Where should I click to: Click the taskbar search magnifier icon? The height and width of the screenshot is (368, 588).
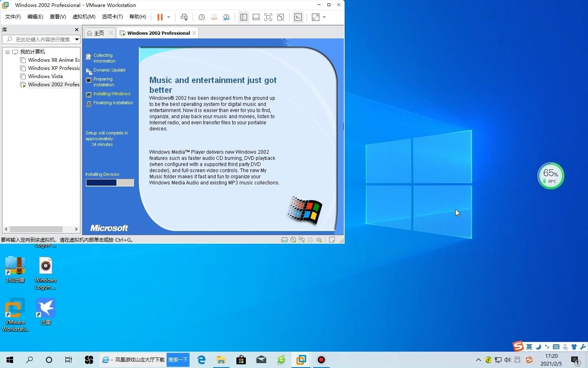29,360
